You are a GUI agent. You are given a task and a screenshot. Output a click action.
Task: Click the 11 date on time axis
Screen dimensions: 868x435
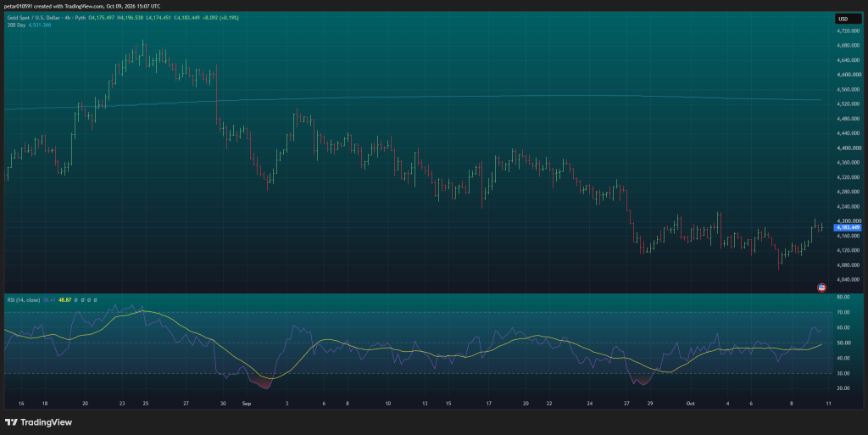(x=828, y=404)
